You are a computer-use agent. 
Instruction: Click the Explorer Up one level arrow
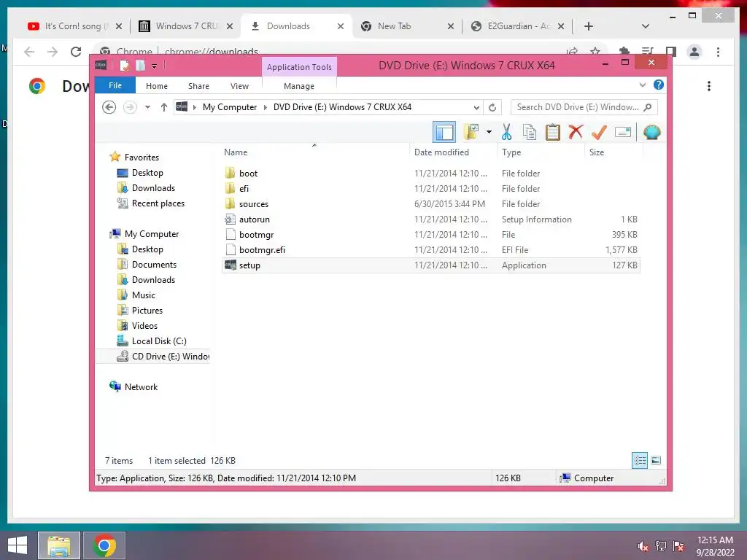tap(164, 107)
